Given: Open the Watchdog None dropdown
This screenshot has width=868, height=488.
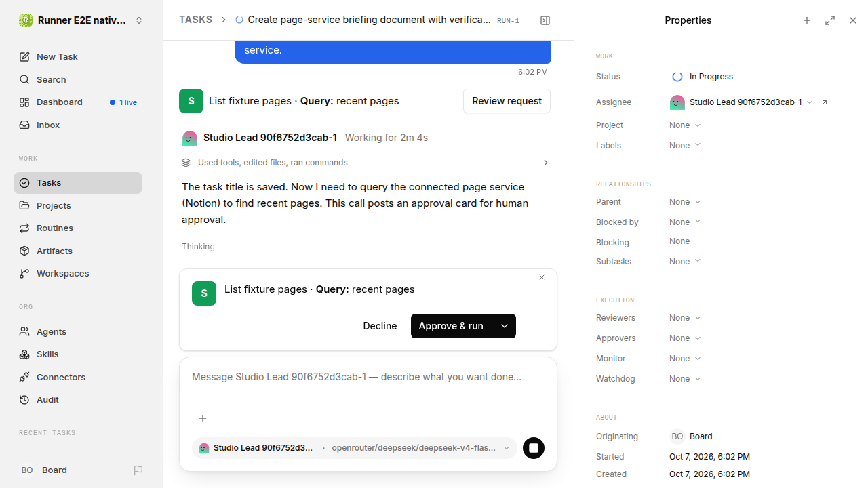Looking at the screenshot, I should [x=685, y=379].
